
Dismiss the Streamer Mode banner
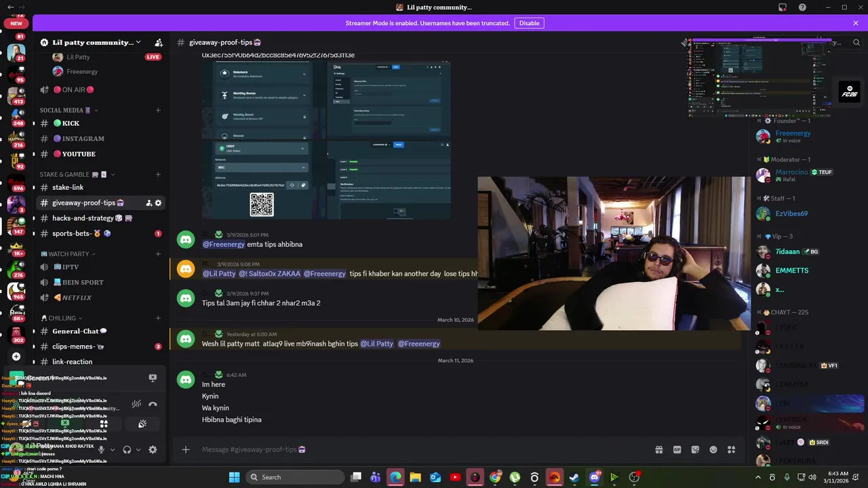856,23
